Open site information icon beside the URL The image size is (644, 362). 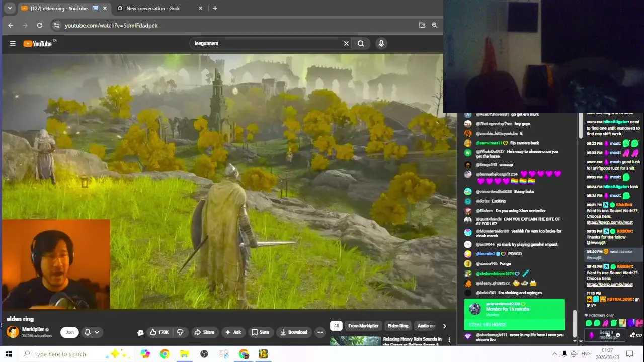point(57,25)
